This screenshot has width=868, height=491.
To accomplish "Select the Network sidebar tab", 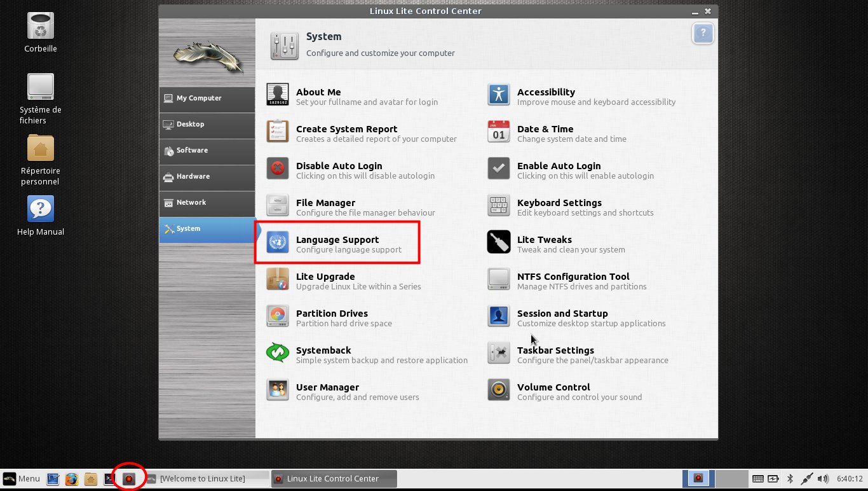I will point(207,203).
